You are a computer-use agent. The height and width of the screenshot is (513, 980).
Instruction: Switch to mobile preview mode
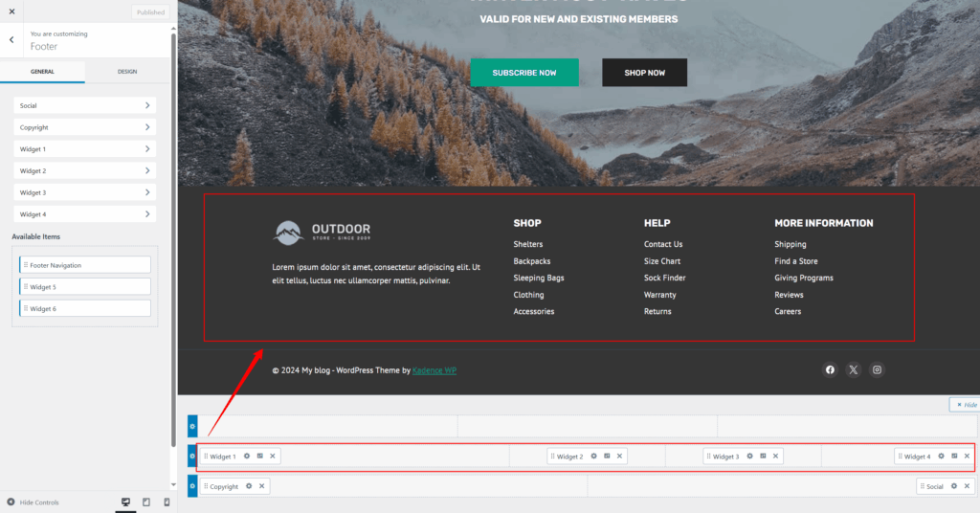pyautogui.click(x=167, y=502)
